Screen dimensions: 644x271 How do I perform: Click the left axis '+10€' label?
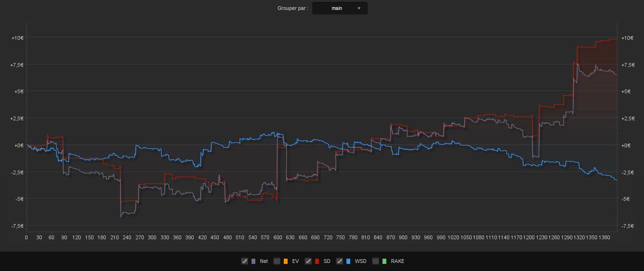[18, 38]
